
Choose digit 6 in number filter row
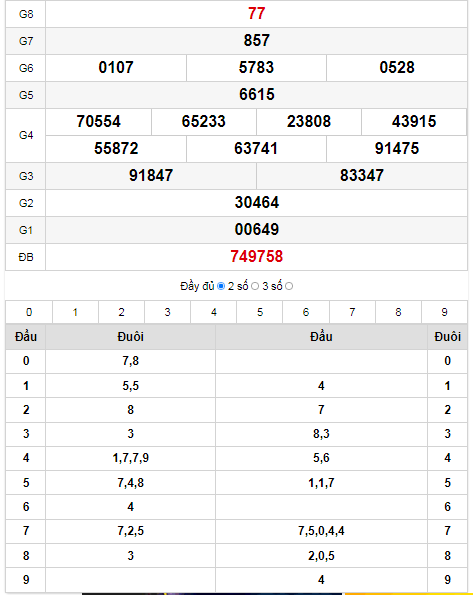point(306,312)
